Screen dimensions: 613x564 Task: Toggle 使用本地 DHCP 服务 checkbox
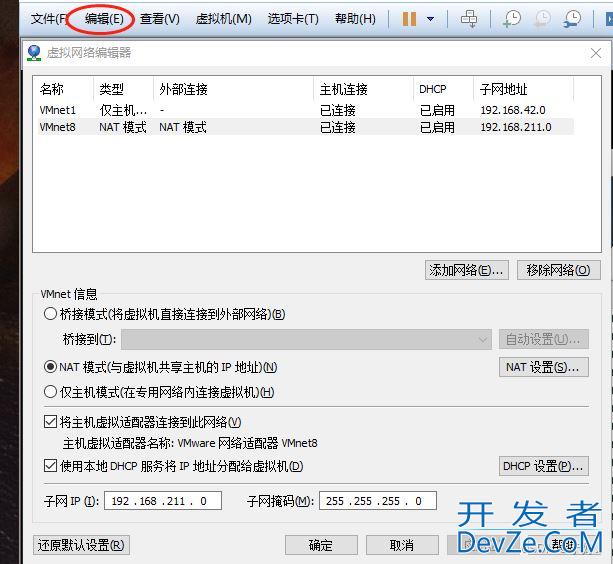50,466
